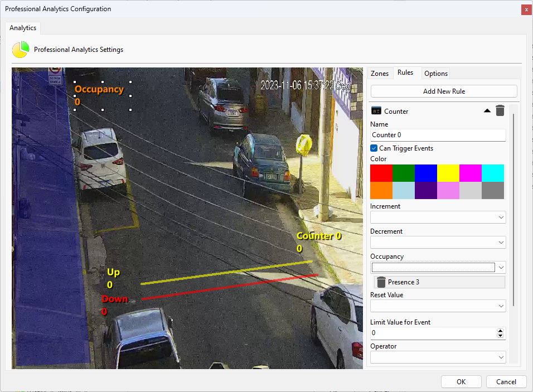Select the orange color swatch
This screenshot has width=533, height=392.
point(381,190)
